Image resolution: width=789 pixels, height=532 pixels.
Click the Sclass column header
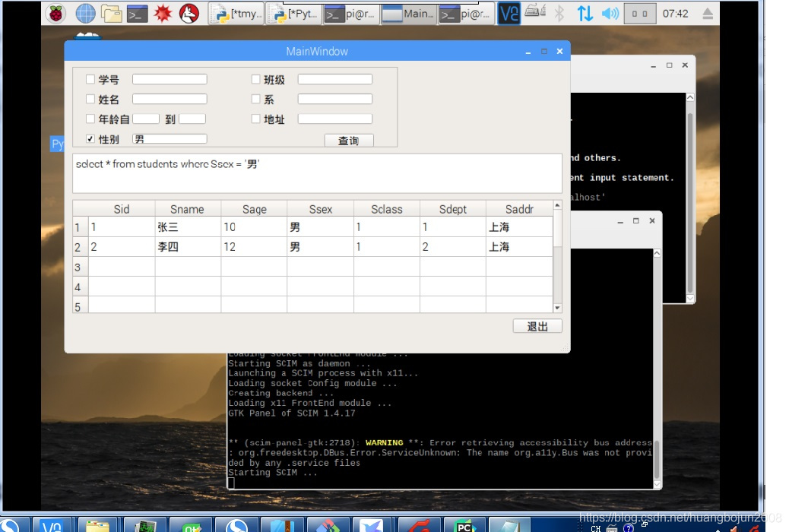click(386, 209)
